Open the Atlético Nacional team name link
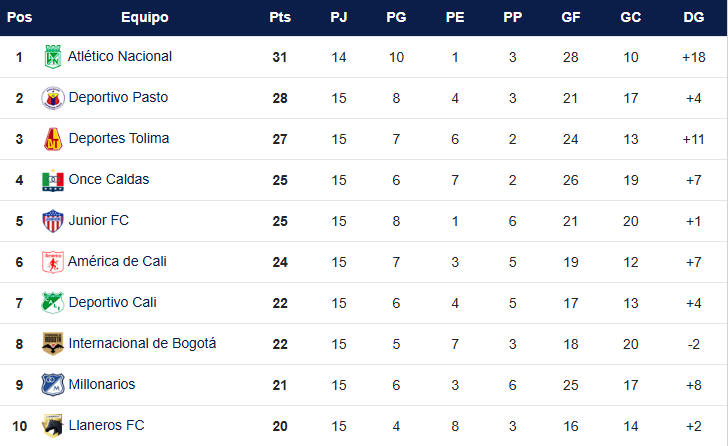 pos(120,57)
